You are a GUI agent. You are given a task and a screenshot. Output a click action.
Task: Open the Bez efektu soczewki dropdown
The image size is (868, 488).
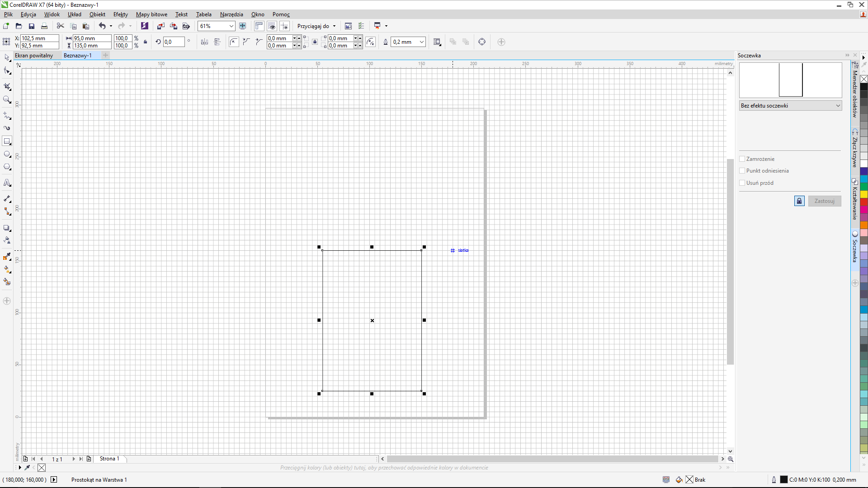tap(790, 106)
